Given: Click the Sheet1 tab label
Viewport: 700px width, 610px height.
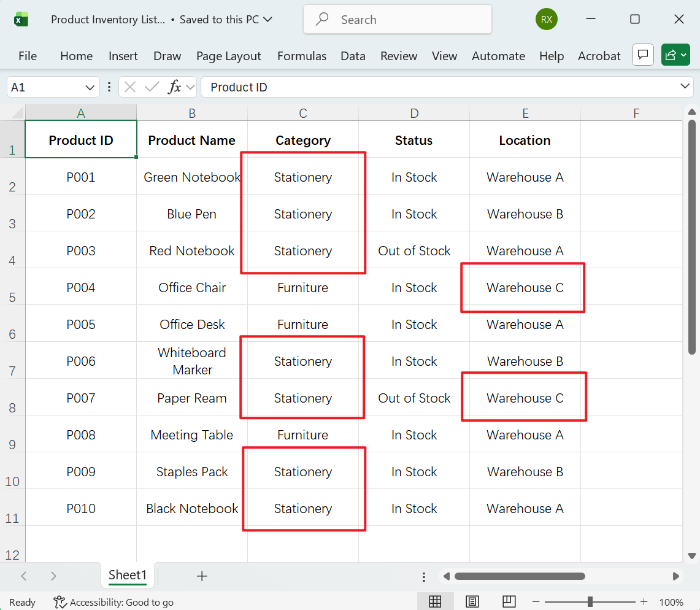Looking at the screenshot, I should pos(127,575).
